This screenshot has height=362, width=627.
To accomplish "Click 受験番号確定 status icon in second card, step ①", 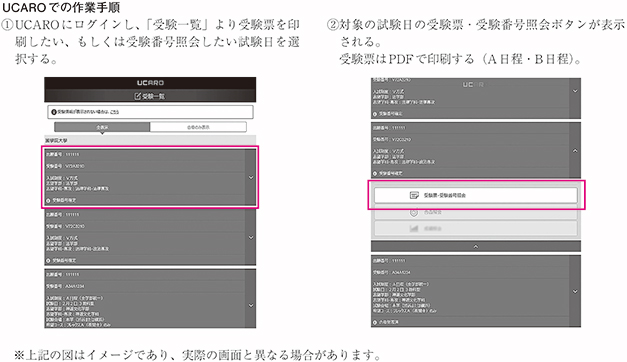I will [48, 260].
